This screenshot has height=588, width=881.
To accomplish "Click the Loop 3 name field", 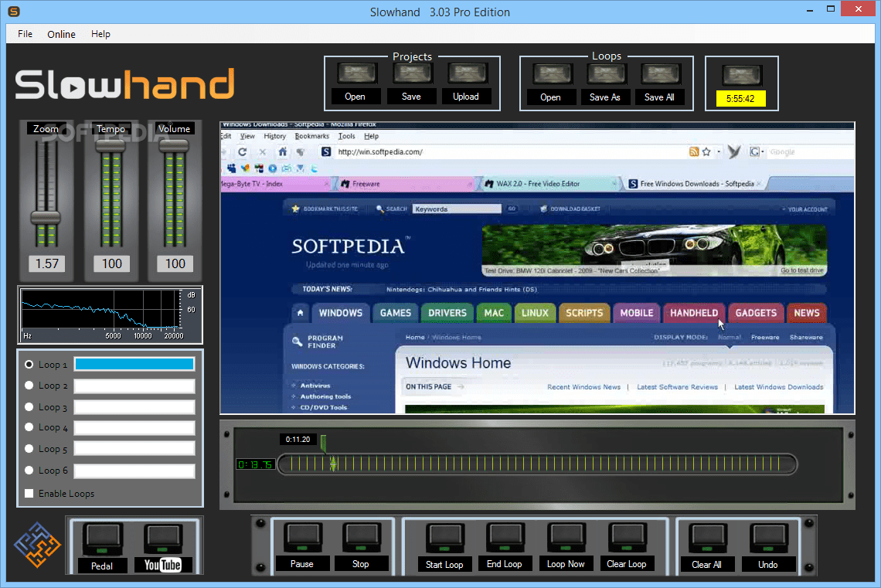I will (x=134, y=407).
